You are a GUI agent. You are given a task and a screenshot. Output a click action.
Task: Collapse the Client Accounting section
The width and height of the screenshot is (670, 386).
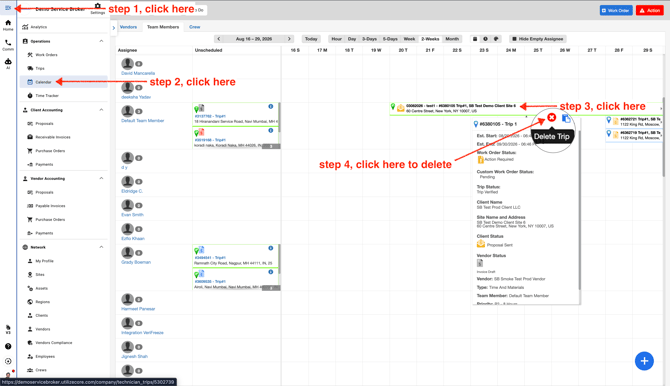pyautogui.click(x=101, y=110)
